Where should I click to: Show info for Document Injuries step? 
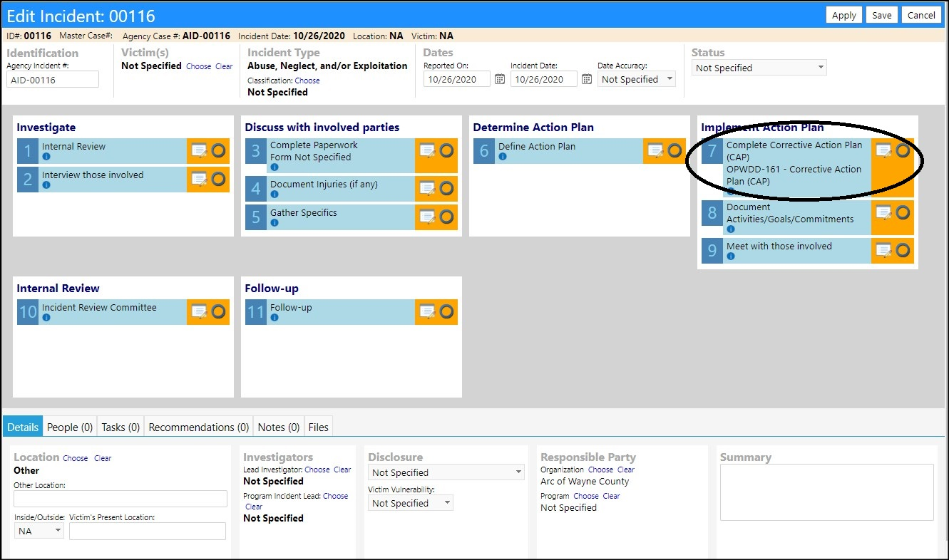pos(275,195)
